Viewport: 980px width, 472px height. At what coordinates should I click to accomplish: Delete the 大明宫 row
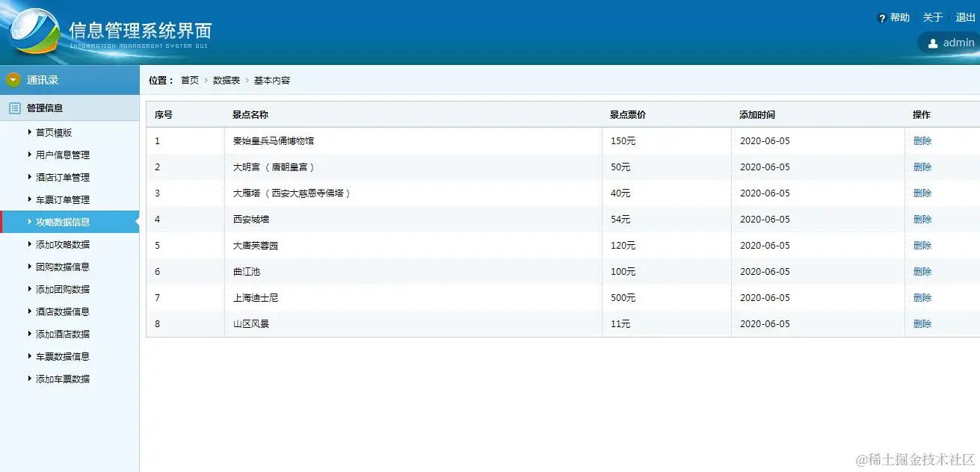coord(922,167)
